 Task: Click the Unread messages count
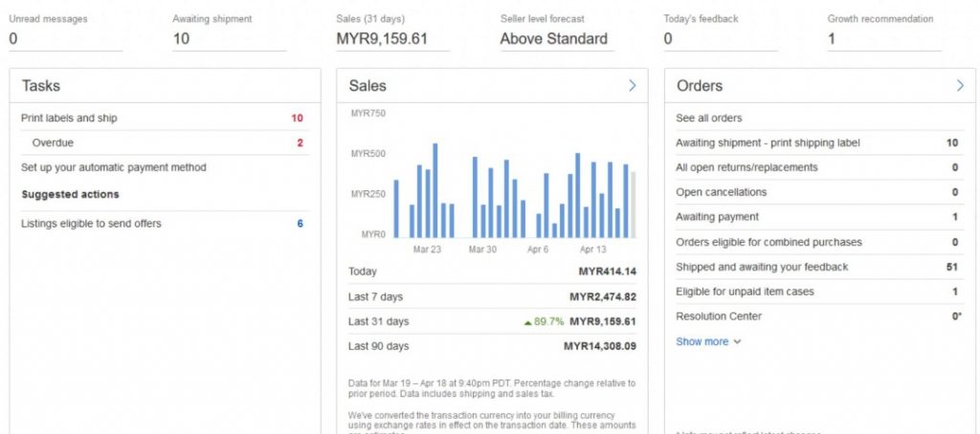13,39
